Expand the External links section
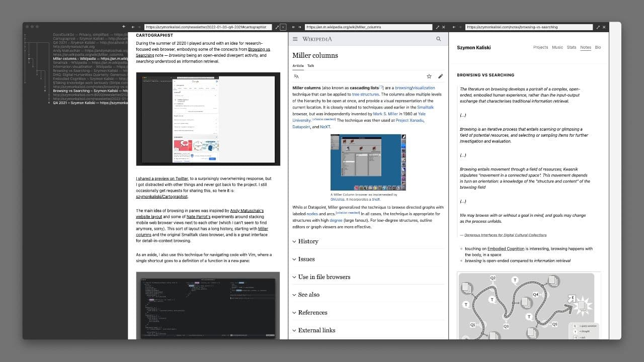Image resolution: width=644 pixels, height=362 pixels. 368,330
